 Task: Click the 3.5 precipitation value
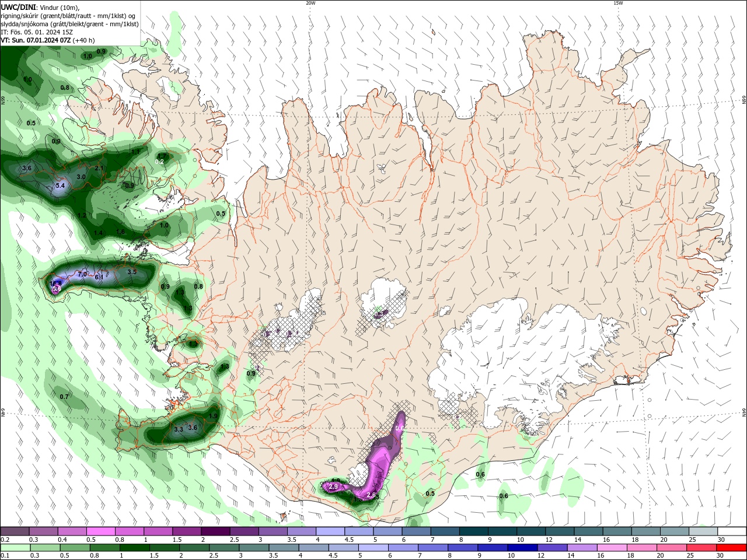tap(132, 272)
